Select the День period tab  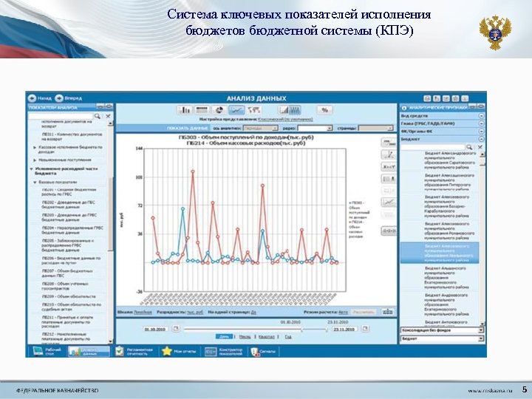point(225,337)
